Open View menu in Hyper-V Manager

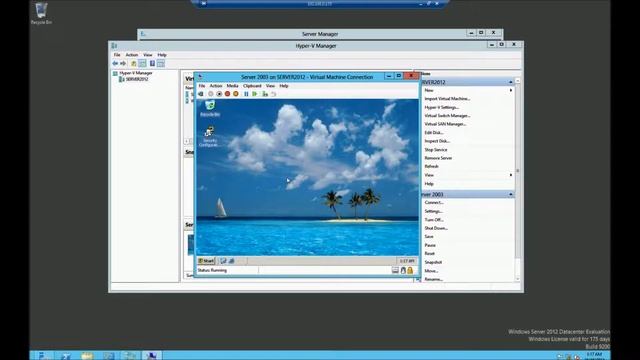147,55
